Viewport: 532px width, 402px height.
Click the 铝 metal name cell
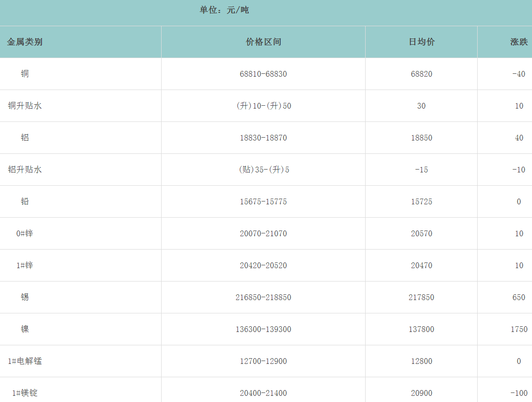click(25, 138)
